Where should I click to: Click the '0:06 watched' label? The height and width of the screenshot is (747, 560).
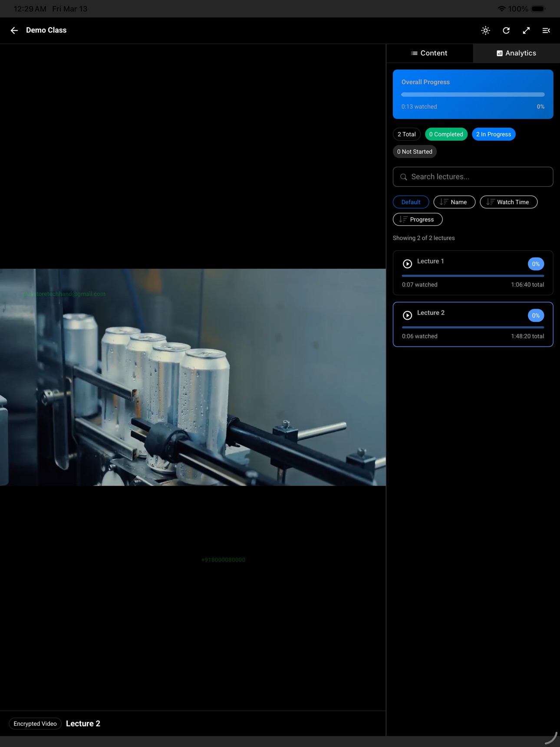pyautogui.click(x=420, y=336)
